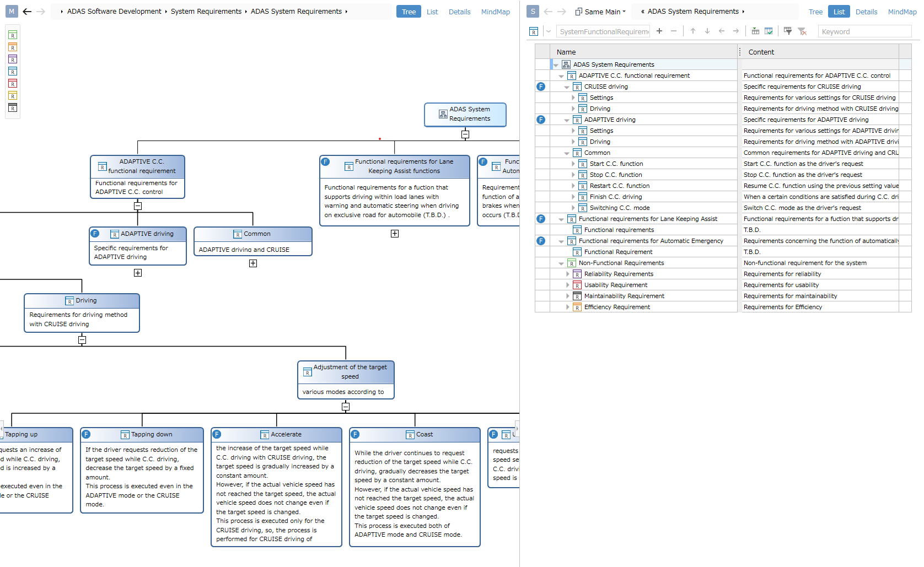Open ADAS System Requirements breadcrumb in right pane

693,11
